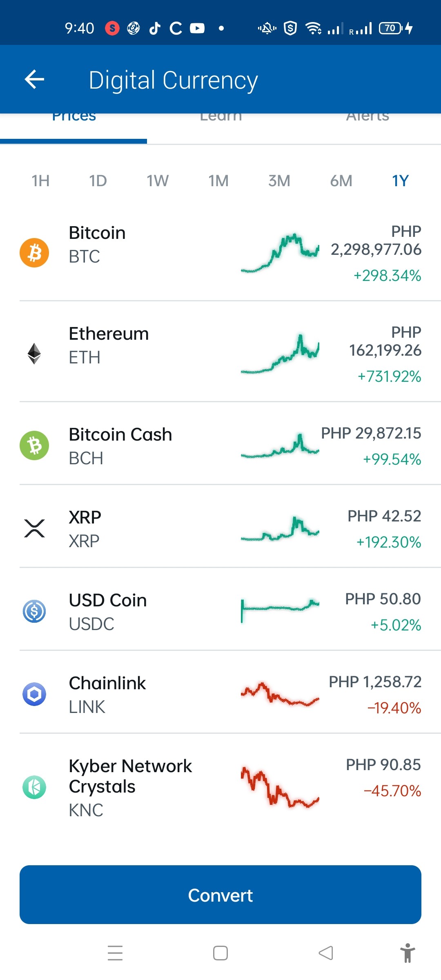The height and width of the screenshot is (980, 441).
Task: Tap the green Bitcoin Cash icon
Action: [x=34, y=445]
